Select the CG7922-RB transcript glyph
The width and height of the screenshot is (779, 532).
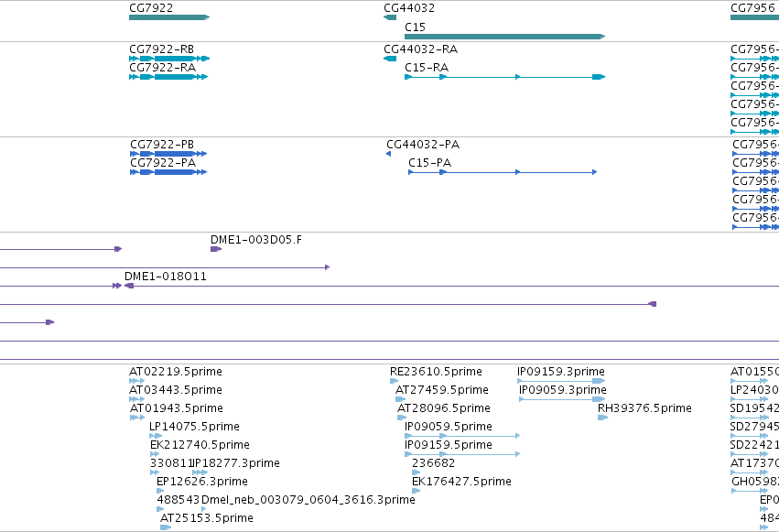(x=169, y=59)
